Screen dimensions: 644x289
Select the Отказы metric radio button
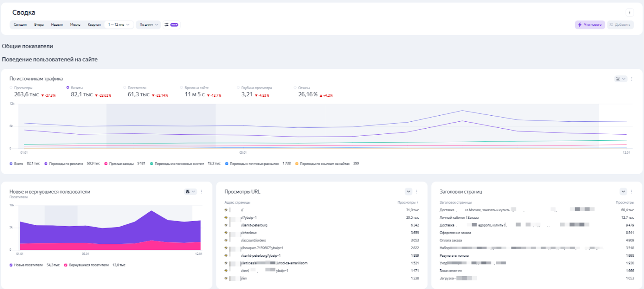pyautogui.click(x=295, y=87)
